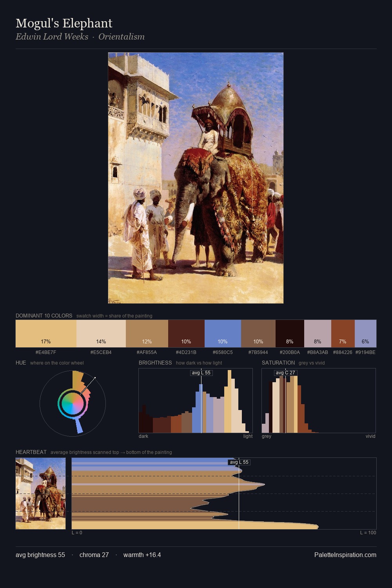Click the #B8A3AB 8% swatch
The image size is (392, 588).
pyautogui.click(x=318, y=334)
